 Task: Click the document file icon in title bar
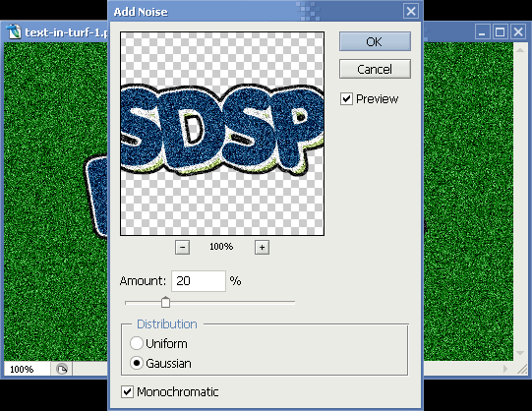(x=14, y=32)
